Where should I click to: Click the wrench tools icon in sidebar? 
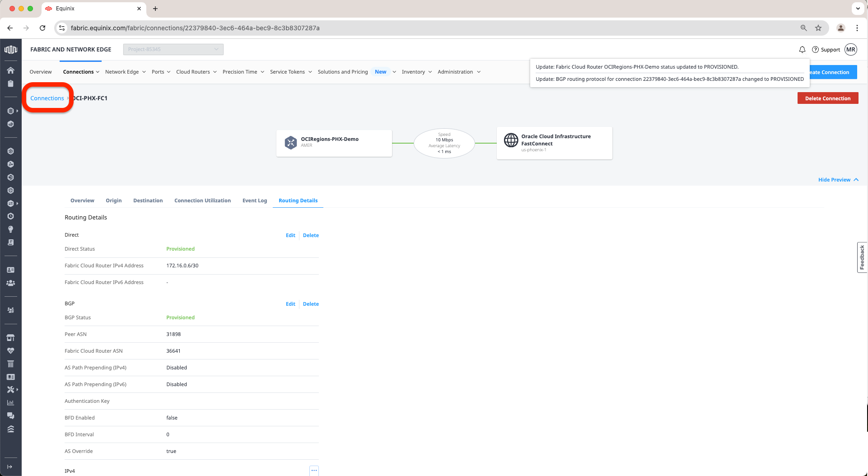[x=10, y=389]
